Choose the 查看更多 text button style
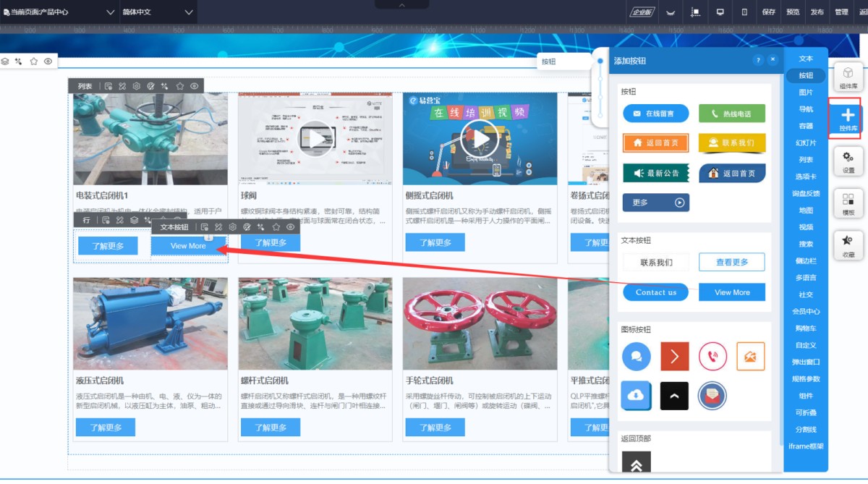 731,262
